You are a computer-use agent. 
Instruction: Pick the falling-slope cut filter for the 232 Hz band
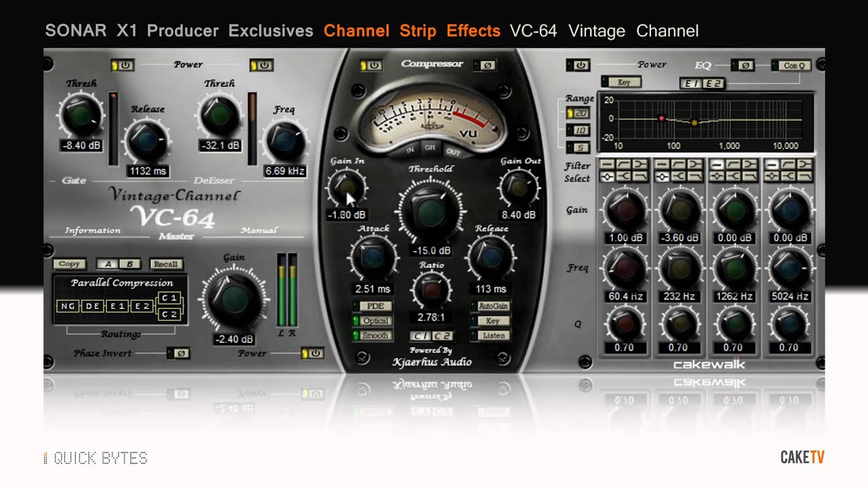[694, 176]
